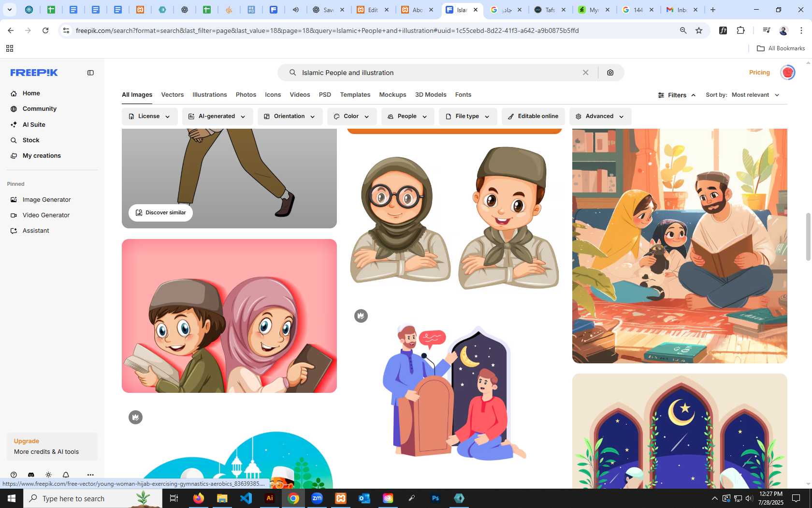Screen dimensions: 812x508
Task: Open Chrome extensions puzzle icon
Action: pyautogui.click(x=740, y=30)
